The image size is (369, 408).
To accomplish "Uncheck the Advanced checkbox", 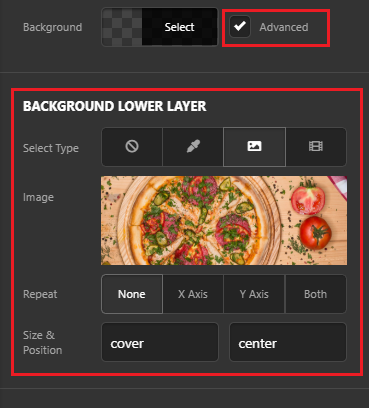I will pos(240,27).
